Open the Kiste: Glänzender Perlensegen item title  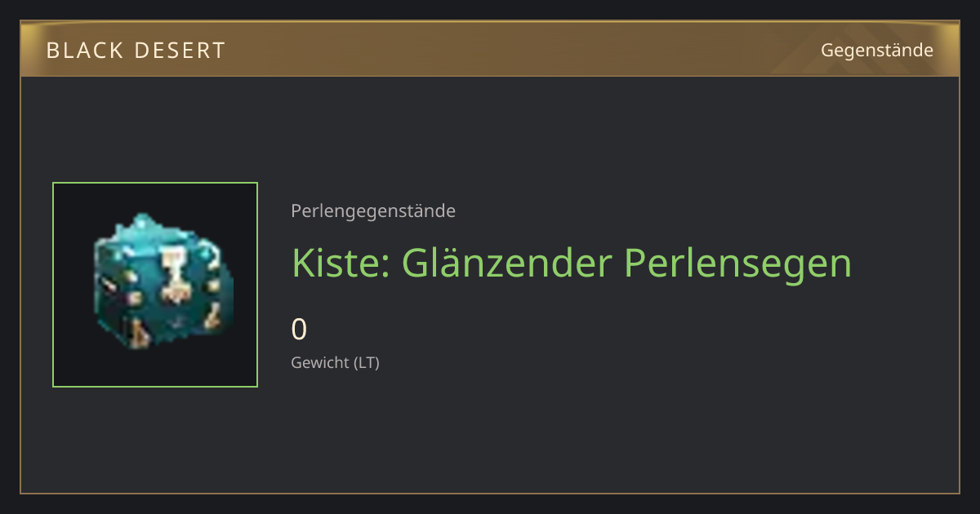572,264
